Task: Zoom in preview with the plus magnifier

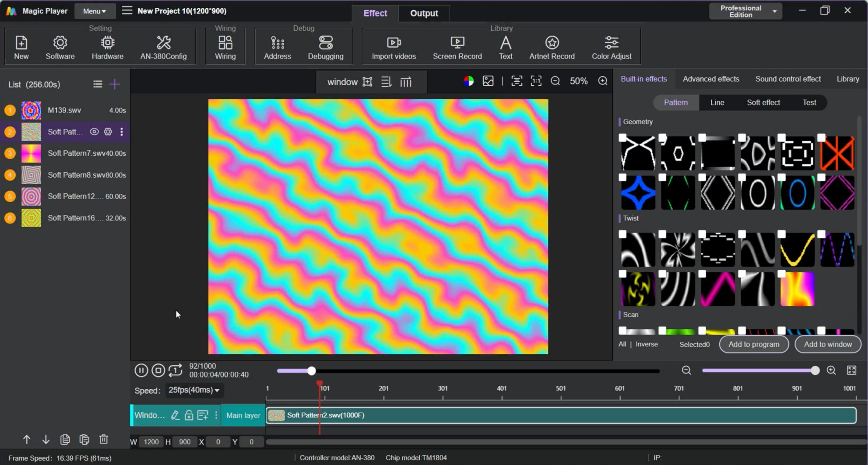Action: tap(603, 81)
